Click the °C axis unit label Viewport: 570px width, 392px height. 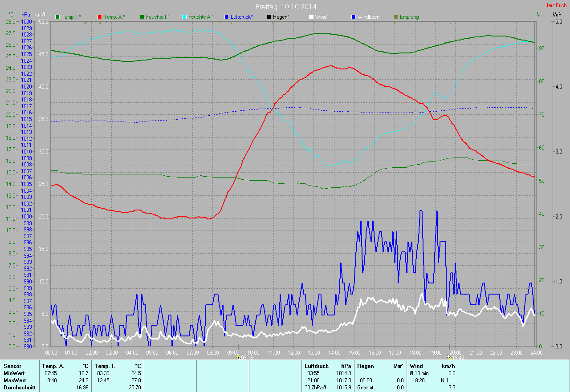pyautogui.click(x=11, y=15)
